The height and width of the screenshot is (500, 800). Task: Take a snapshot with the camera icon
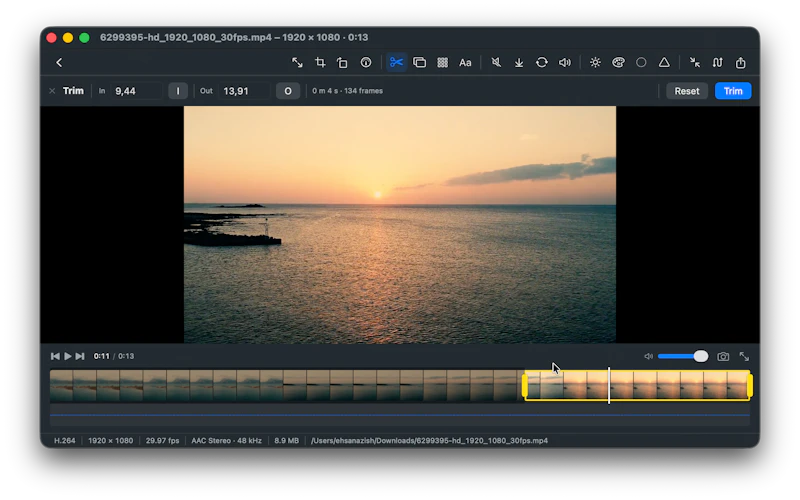tap(723, 356)
